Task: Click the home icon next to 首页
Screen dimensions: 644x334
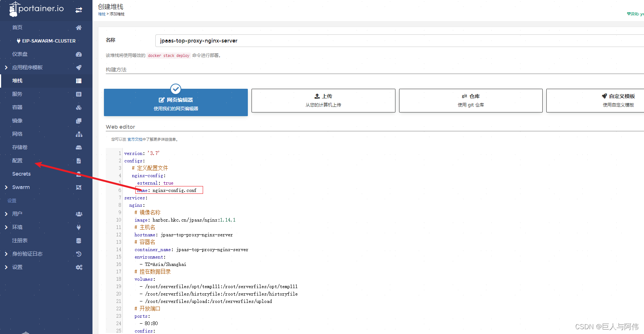Action: pos(79,27)
